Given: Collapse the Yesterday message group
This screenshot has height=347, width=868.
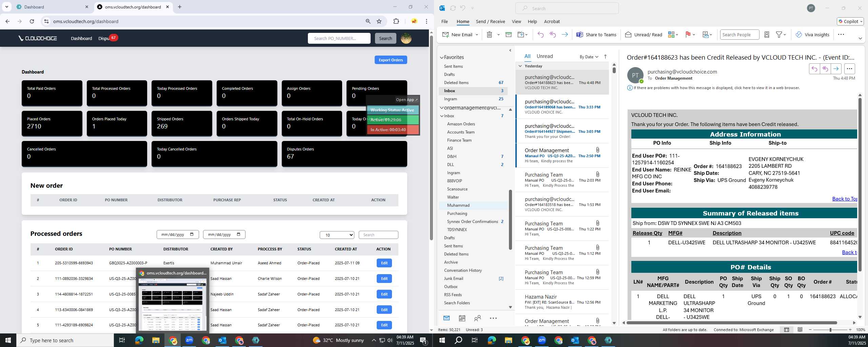Looking at the screenshot, I should [520, 66].
